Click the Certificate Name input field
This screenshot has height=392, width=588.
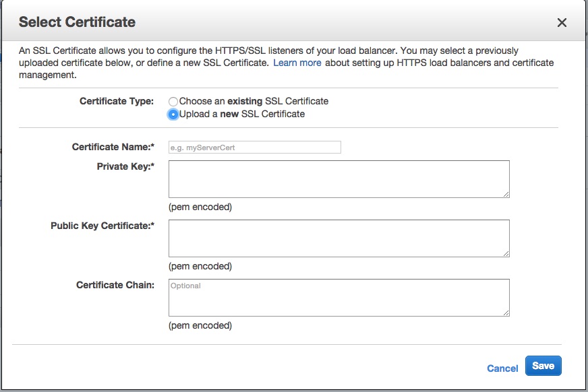[x=255, y=147]
